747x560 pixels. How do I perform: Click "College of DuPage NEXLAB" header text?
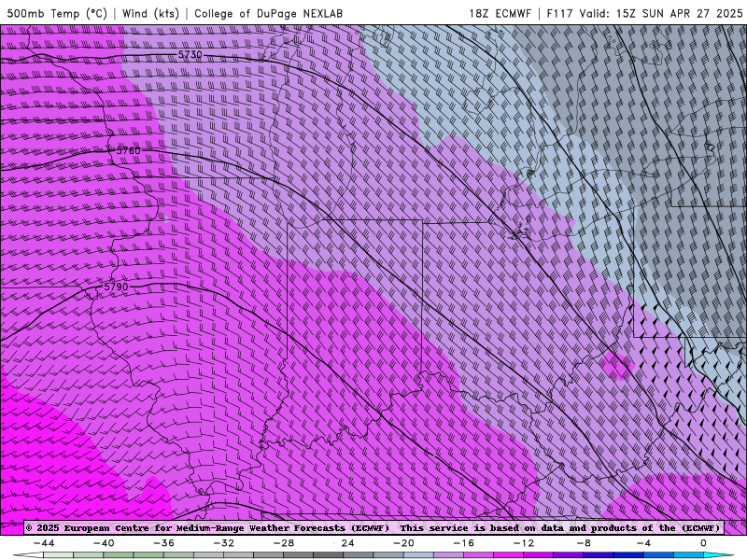point(268,13)
